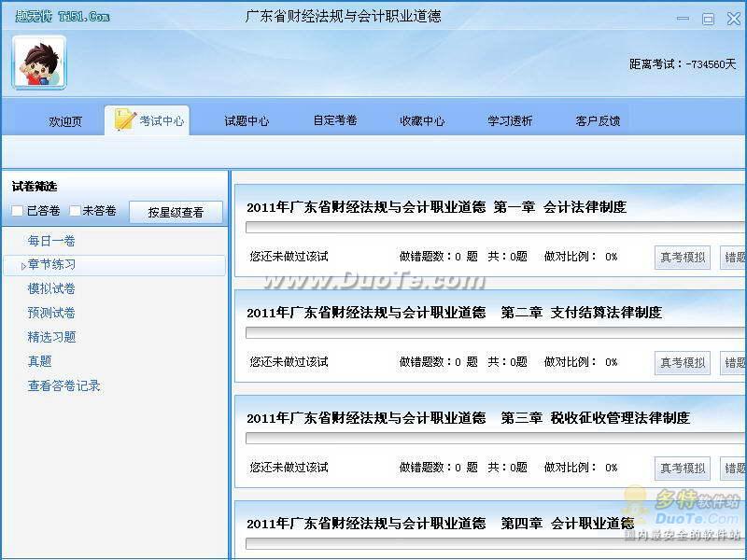Image resolution: width=747 pixels, height=560 pixels.
Task: Click 真考模拟 for 第一章 会计法律制度
Action: click(x=683, y=258)
